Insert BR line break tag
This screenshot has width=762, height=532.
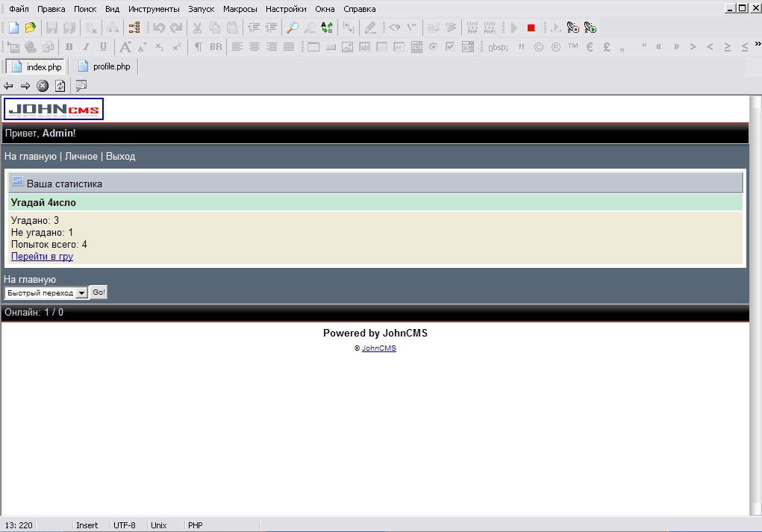[216, 47]
